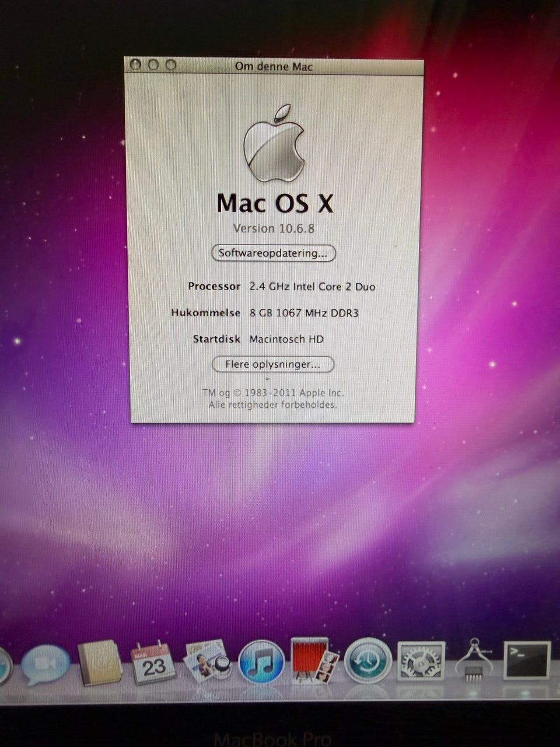The height and width of the screenshot is (747, 560).
Task: Minimize the Om denne Mac window
Action: [x=153, y=65]
